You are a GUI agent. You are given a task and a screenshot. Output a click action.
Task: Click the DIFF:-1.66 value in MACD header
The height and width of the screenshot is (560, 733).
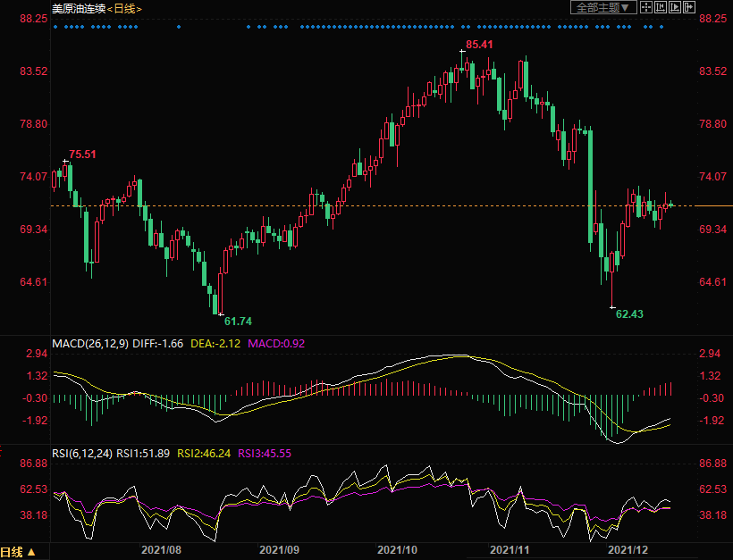pyautogui.click(x=161, y=343)
